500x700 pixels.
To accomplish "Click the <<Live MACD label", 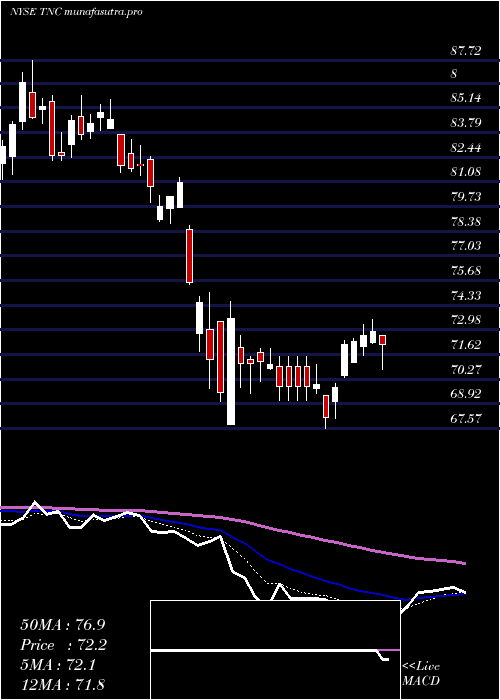I will pos(421,674).
